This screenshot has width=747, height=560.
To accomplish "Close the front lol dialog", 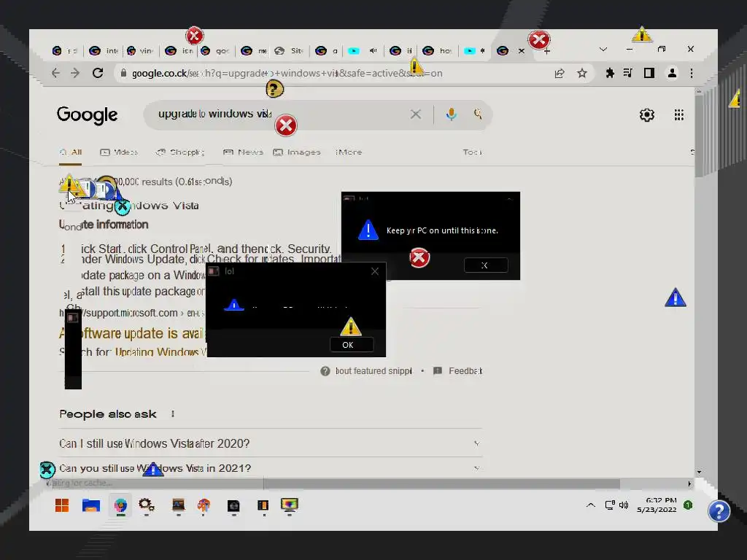I will pyautogui.click(x=375, y=271).
